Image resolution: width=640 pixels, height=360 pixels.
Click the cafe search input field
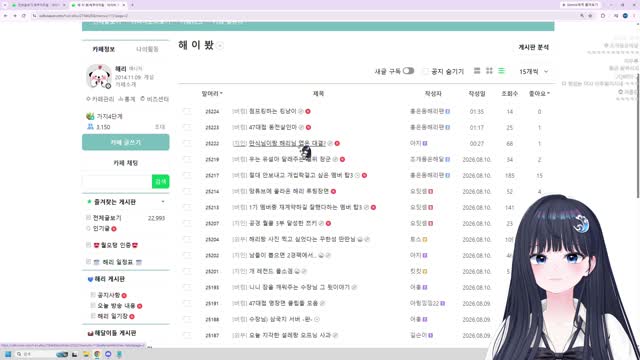[117, 182]
